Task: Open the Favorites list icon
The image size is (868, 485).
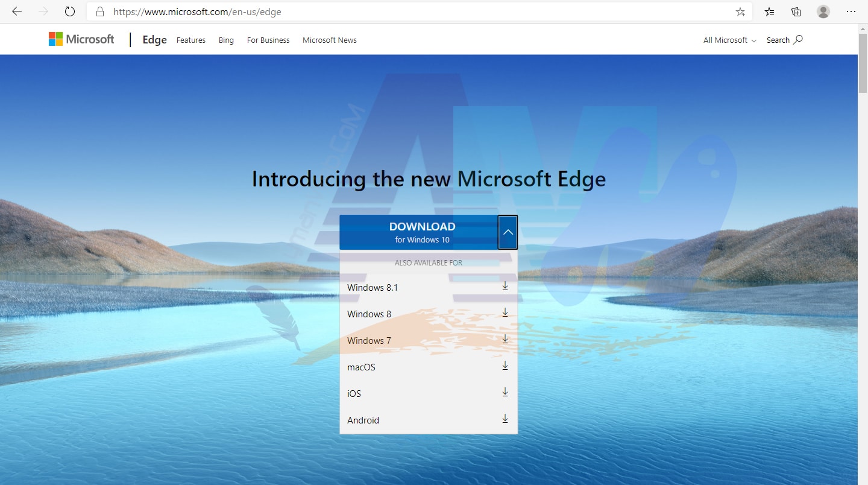Action: click(x=770, y=11)
